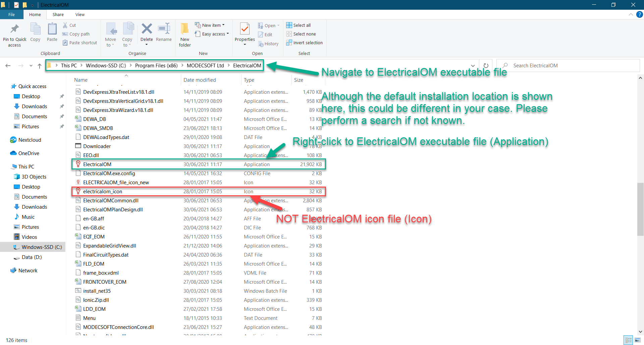Select the install_net35 batch file
This screenshot has width=644, height=345.
coord(199,291)
